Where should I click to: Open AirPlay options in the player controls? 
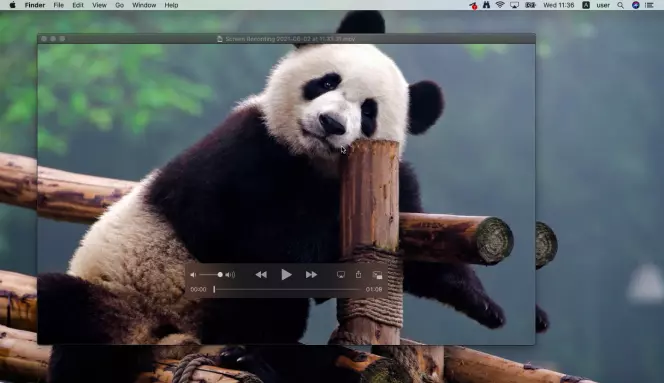click(340, 275)
